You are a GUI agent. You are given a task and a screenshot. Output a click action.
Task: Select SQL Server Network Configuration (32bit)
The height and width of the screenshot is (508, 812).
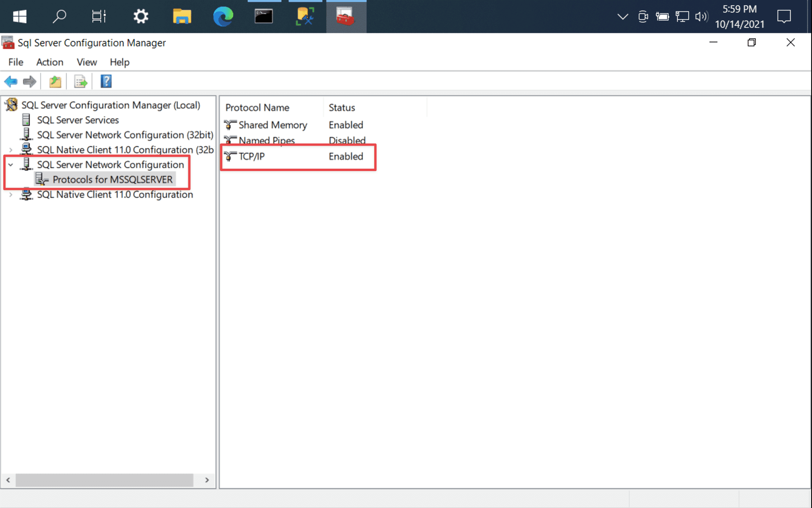(x=125, y=135)
